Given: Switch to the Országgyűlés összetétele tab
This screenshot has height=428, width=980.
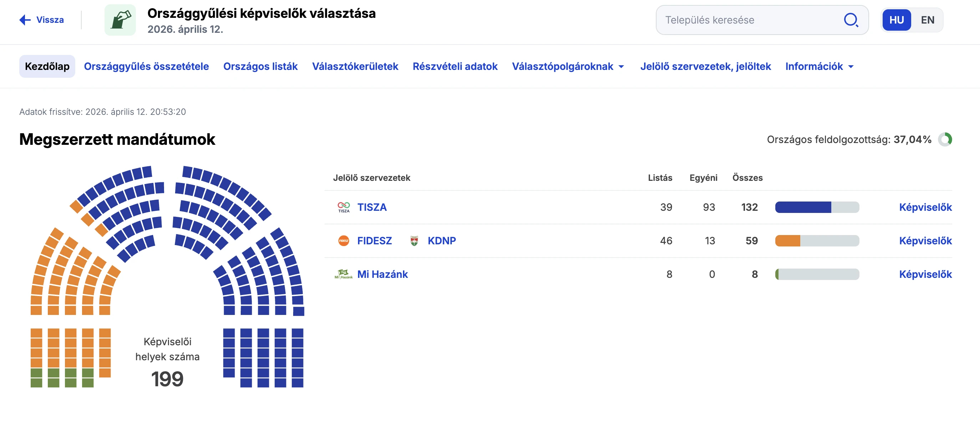Looking at the screenshot, I should [x=146, y=66].
